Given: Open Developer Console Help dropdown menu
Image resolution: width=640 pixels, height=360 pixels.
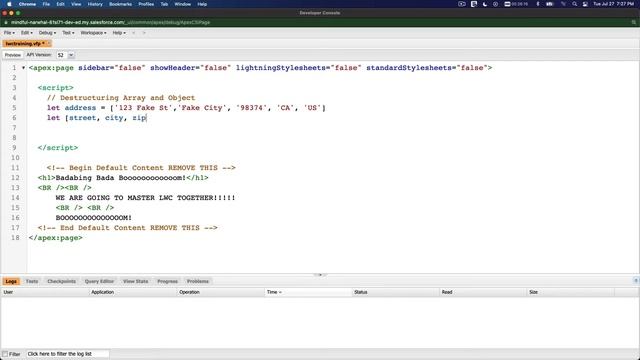Looking at the screenshot, I should pos(119,33).
